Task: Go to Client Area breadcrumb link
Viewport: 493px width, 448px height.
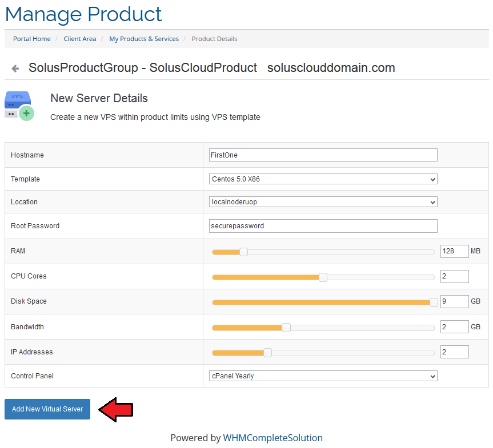Action: (x=80, y=39)
